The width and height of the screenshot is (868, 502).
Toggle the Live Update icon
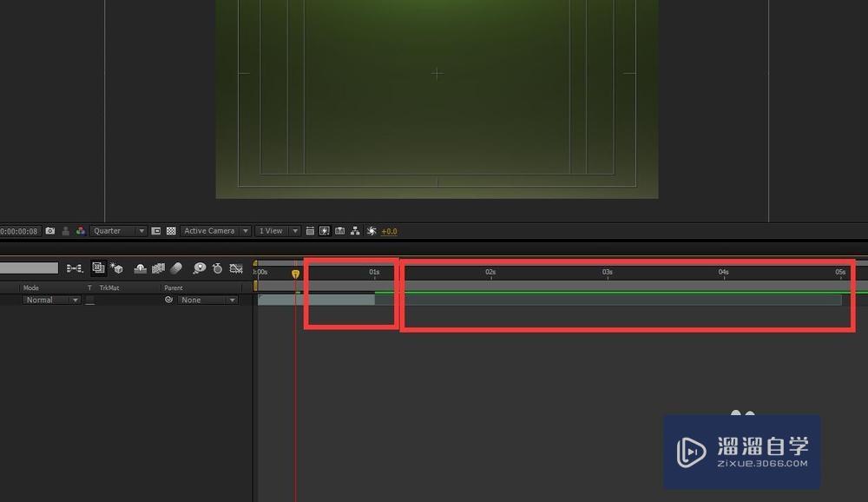[98, 268]
